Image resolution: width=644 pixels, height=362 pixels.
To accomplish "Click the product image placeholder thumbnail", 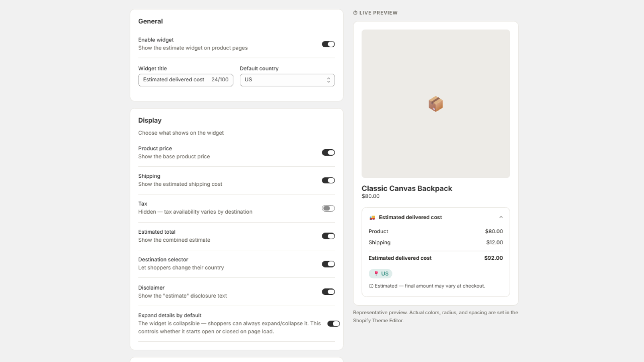I will click(x=436, y=104).
